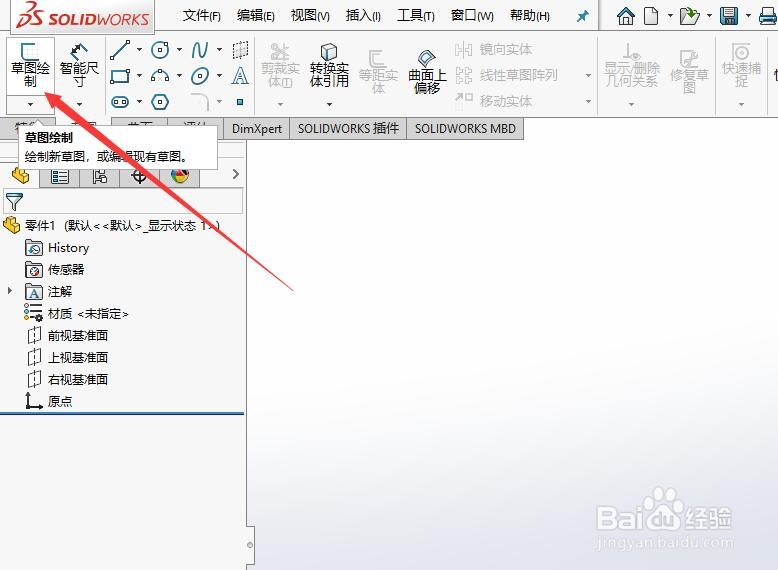This screenshot has height=570, width=778.
Task: Click the New document icon
Action: click(651, 16)
